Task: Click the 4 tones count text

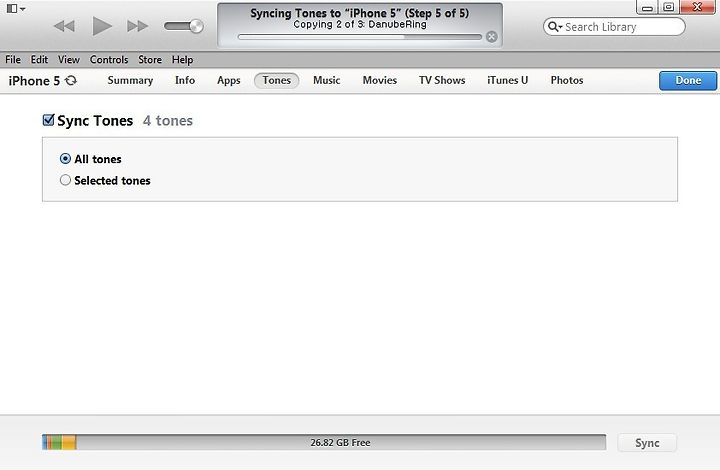Action: (168, 121)
